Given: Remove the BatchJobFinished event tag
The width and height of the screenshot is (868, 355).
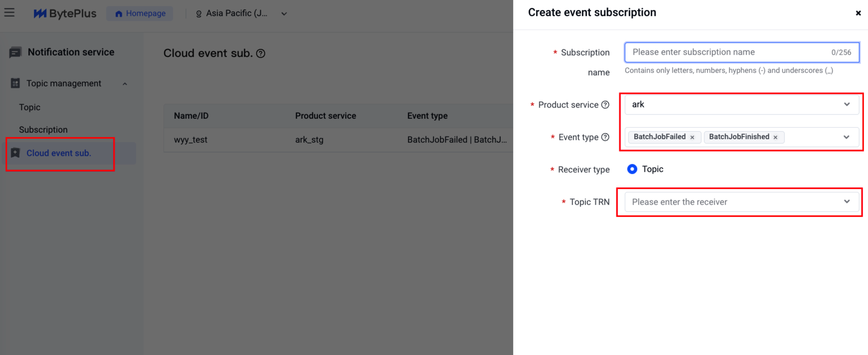Looking at the screenshot, I should 775,137.
